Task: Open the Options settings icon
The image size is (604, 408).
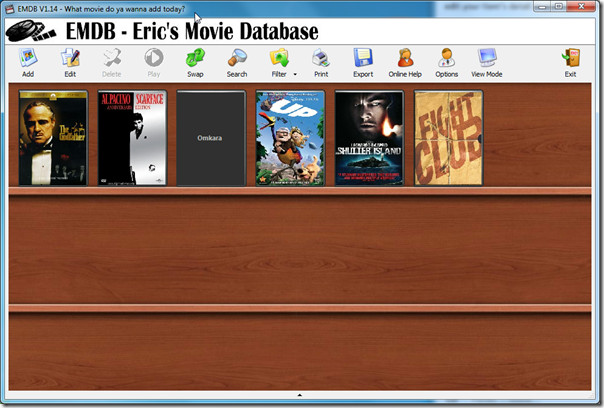Action: click(x=446, y=63)
